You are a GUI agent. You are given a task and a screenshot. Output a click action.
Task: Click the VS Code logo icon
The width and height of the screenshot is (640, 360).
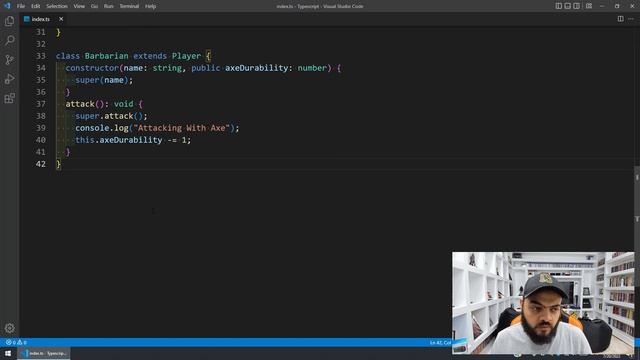click(7, 6)
